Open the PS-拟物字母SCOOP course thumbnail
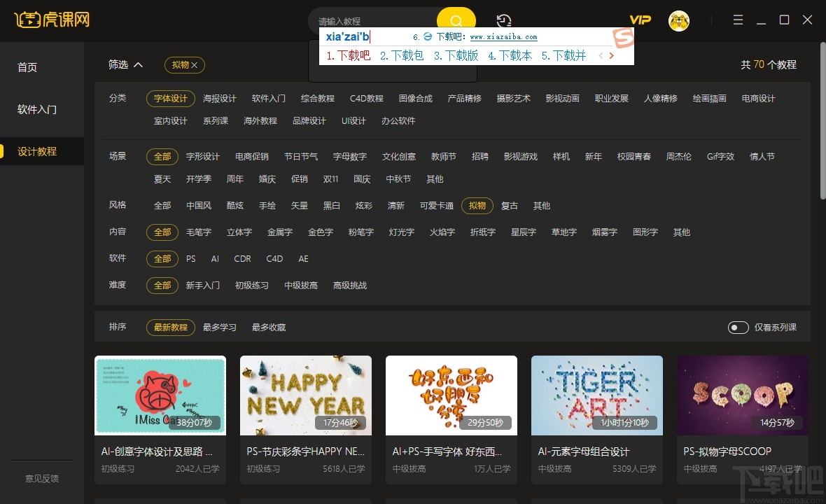 (742, 395)
